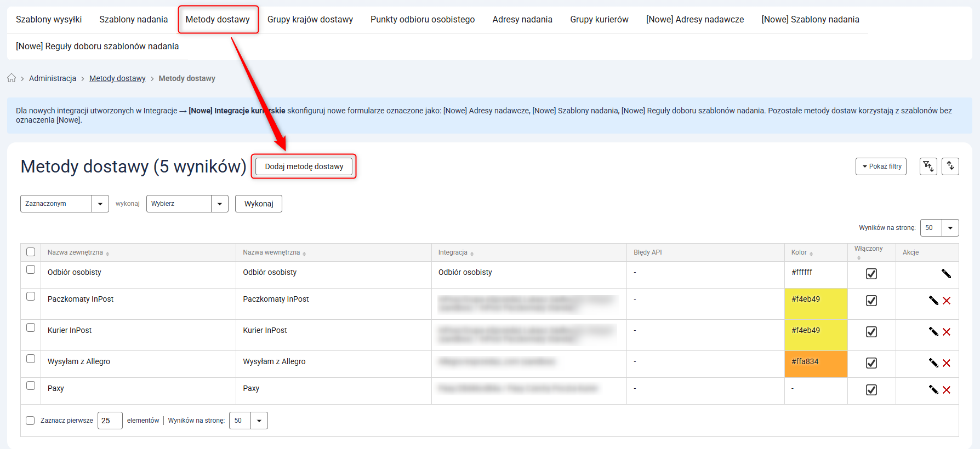Click Dodaj metodę dostawy button
This screenshot has height=449, width=980.
[x=304, y=166]
